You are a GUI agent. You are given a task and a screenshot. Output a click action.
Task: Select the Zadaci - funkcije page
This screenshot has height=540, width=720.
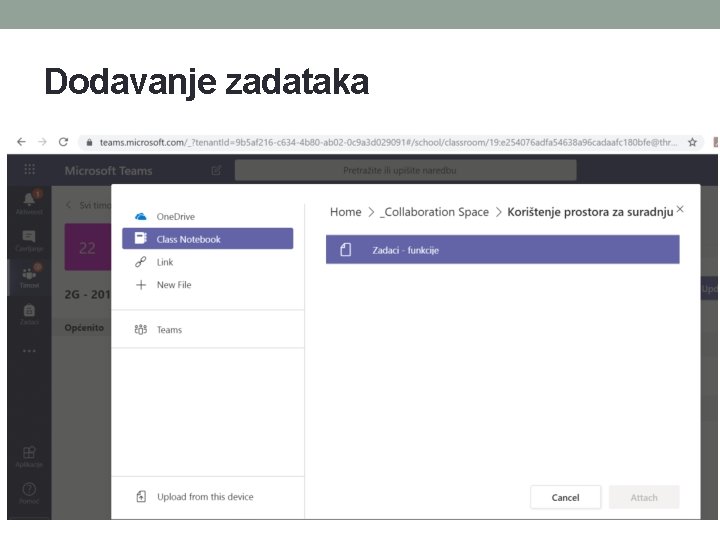502,250
